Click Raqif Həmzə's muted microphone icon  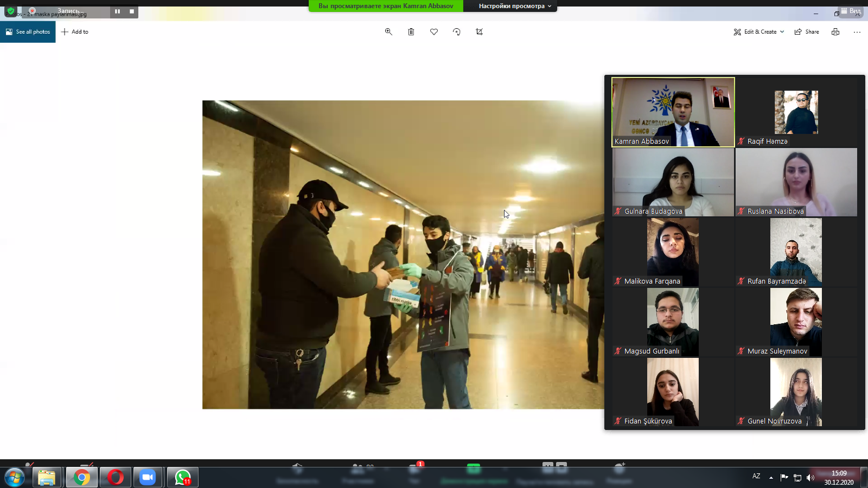tap(741, 142)
